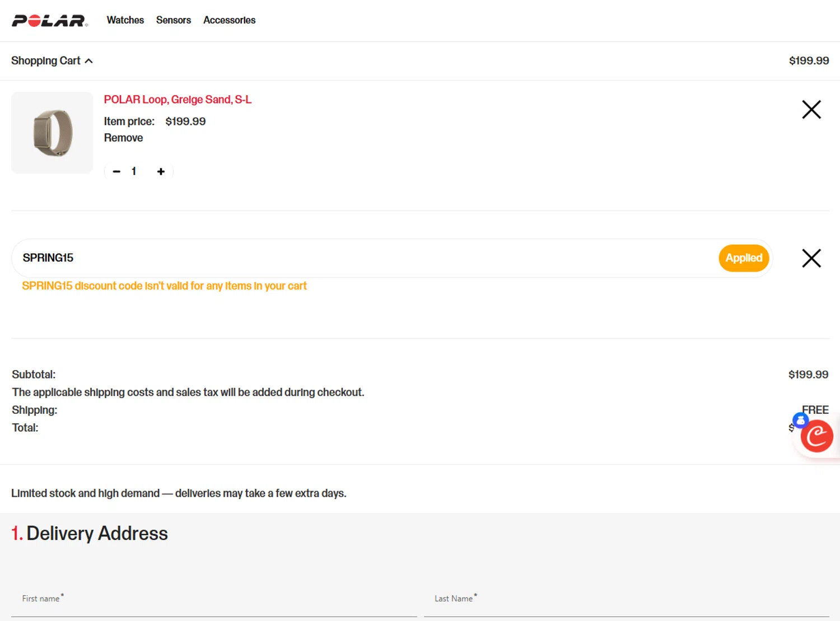
Task: Open the Watches menu
Action: (125, 20)
